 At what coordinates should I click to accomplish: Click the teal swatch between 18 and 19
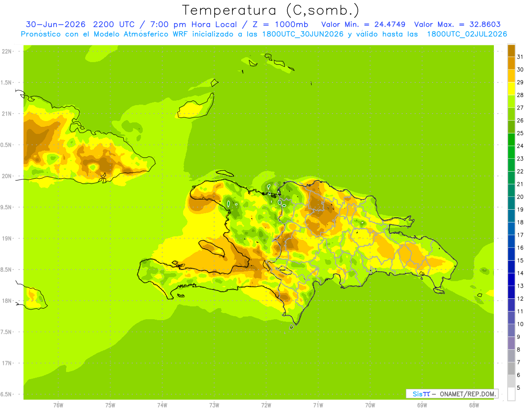[x=511, y=216]
